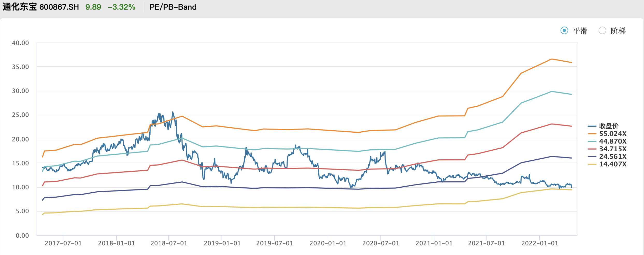644x255 pixels.
Task: Click the 40.00 y-axis label
Action: point(20,43)
